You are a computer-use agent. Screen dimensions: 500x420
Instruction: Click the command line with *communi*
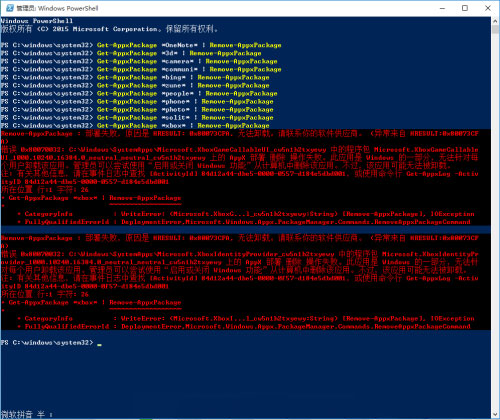click(141, 69)
